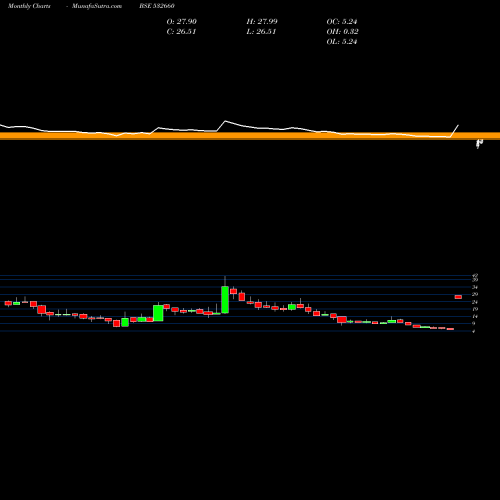500x500 pixels.
Task: Click the 'OL: 5.24' reading
Action: tap(342, 42)
